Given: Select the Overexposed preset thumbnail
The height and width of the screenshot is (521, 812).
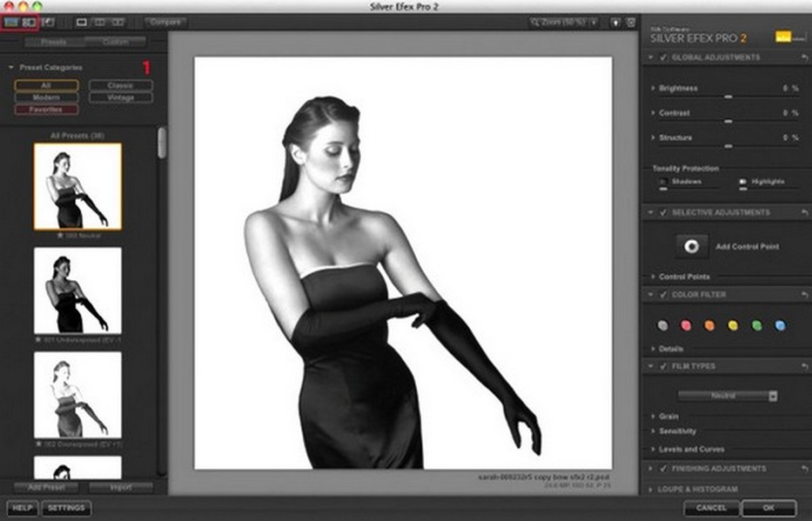Looking at the screenshot, I should pos(77,394).
